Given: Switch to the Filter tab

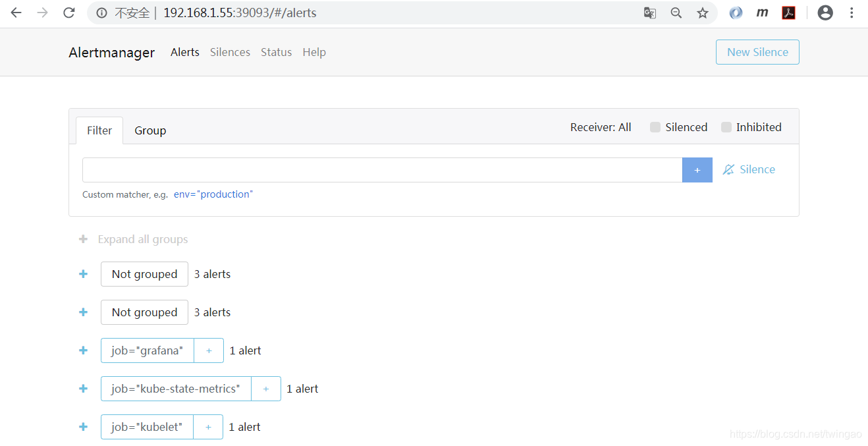Looking at the screenshot, I should tap(99, 130).
